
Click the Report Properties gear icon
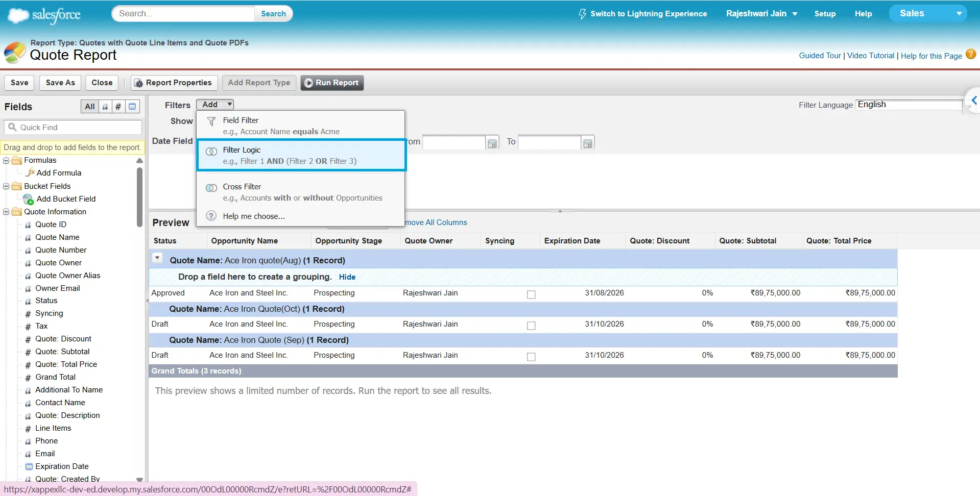tap(138, 83)
